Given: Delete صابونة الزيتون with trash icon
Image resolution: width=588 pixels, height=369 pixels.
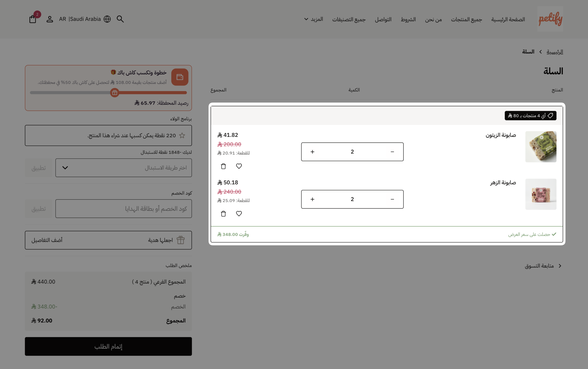Looking at the screenshot, I should pyautogui.click(x=223, y=166).
